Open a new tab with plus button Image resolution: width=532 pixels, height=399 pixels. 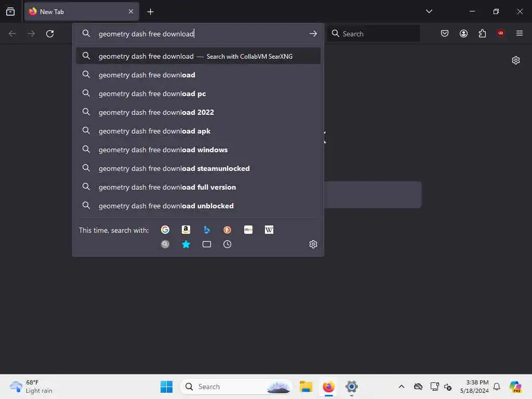[x=150, y=12]
